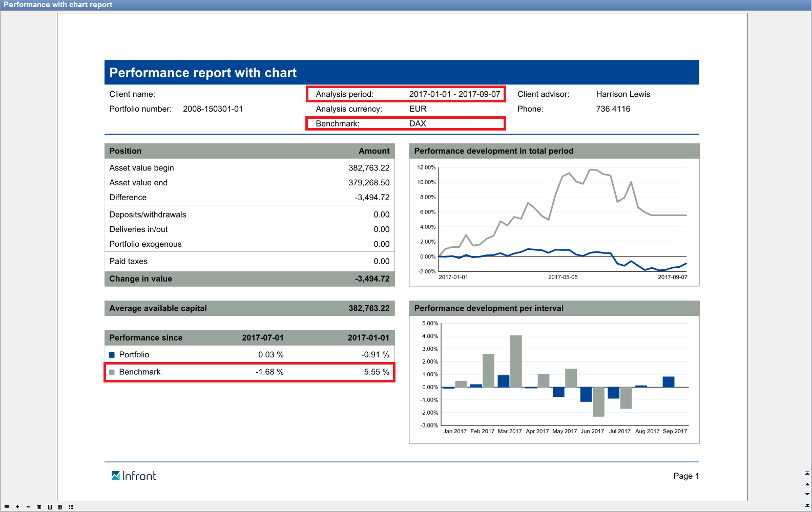Viewport: 812px width, 512px height.
Task: Switch to four-page grid view
Action: (x=60, y=507)
